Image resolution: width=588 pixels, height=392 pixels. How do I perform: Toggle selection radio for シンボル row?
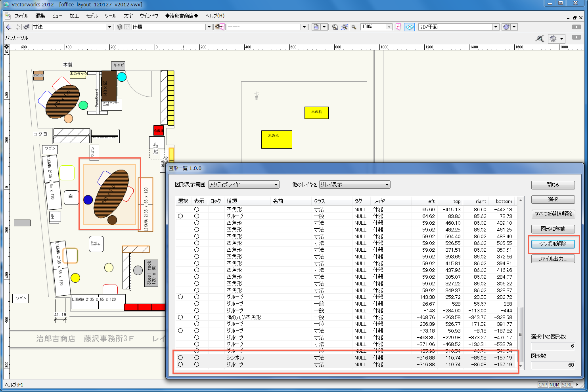click(x=180, y=358)
